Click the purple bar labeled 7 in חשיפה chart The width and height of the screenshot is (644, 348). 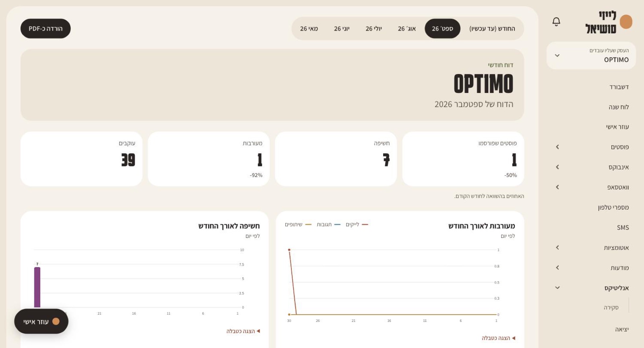tap(37, 287)
